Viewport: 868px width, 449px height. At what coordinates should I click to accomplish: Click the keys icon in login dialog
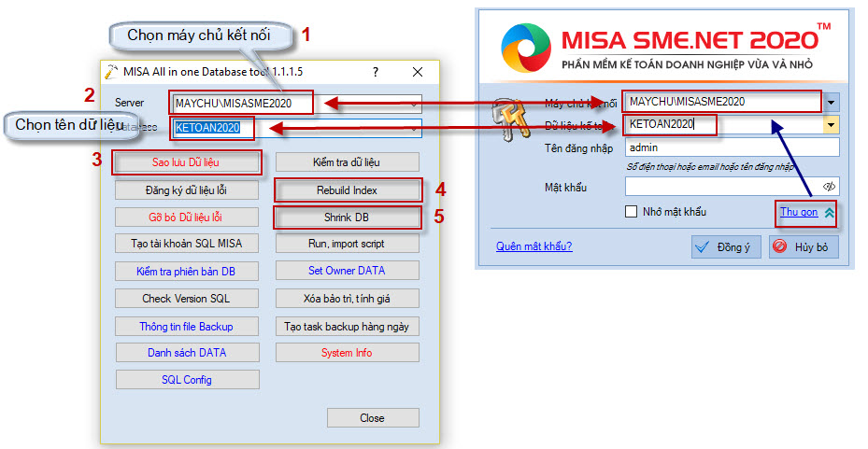[509, 119]
